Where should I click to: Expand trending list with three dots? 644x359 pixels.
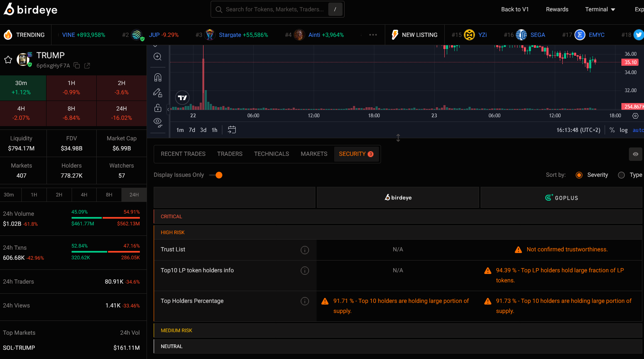pos(373,35)
